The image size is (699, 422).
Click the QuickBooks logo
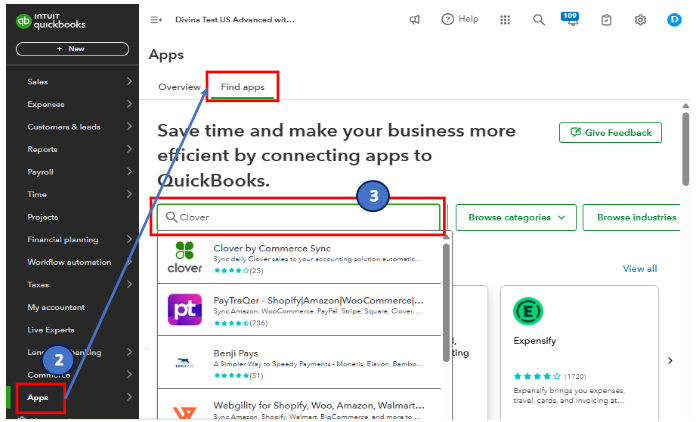(50, 21)
